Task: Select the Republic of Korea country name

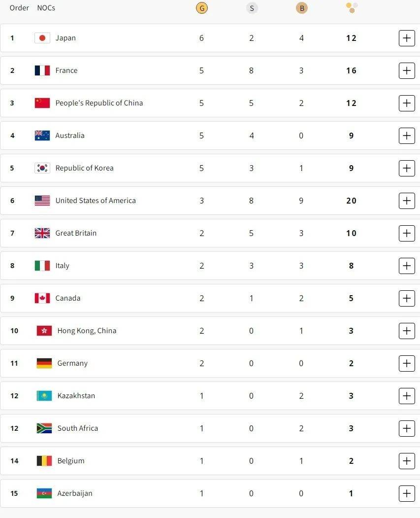Action: [x=84, y=168]
